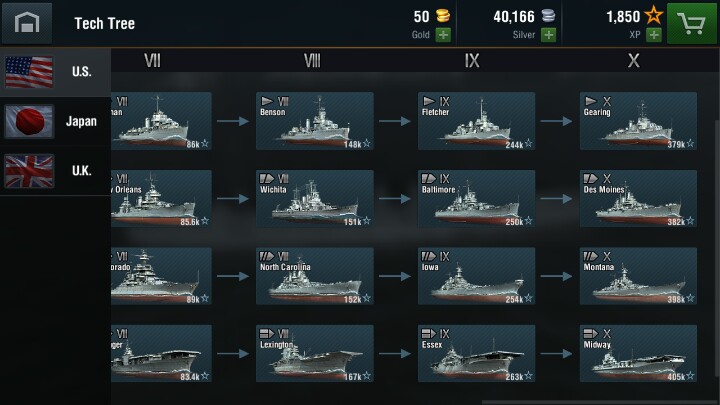Choose the Essex aircraft carrier card
Screen dimensions: 720x405
tap(476, 352)
